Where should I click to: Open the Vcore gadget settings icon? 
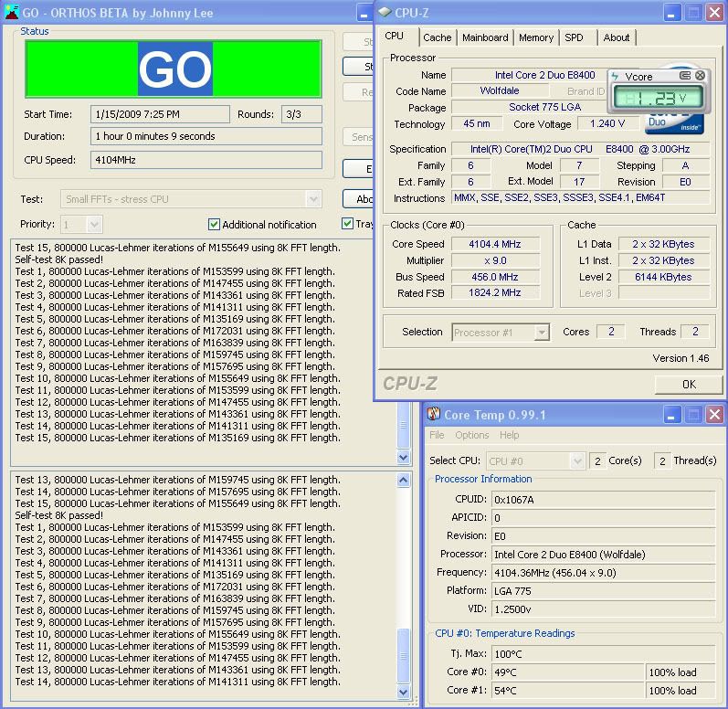[685, 75]
